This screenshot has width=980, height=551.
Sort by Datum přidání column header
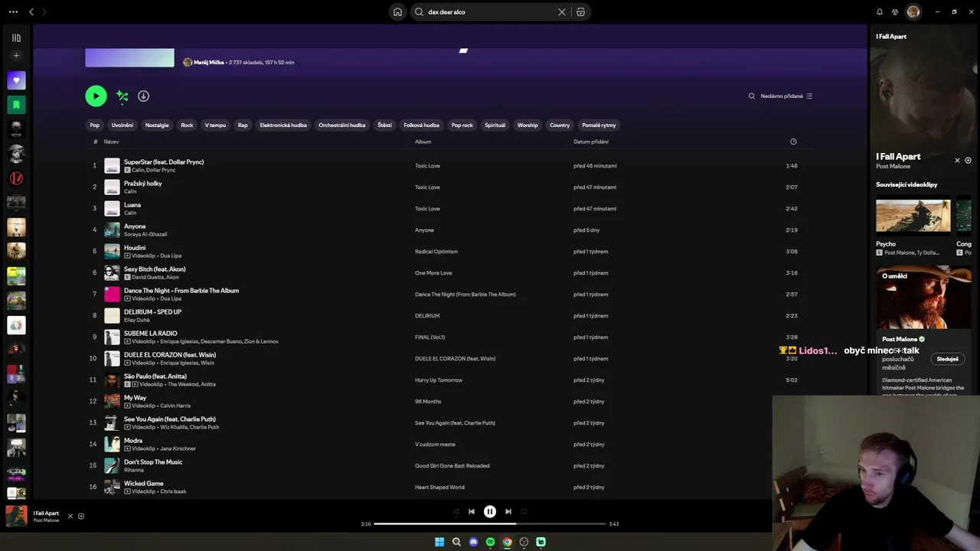coord(591,142)
